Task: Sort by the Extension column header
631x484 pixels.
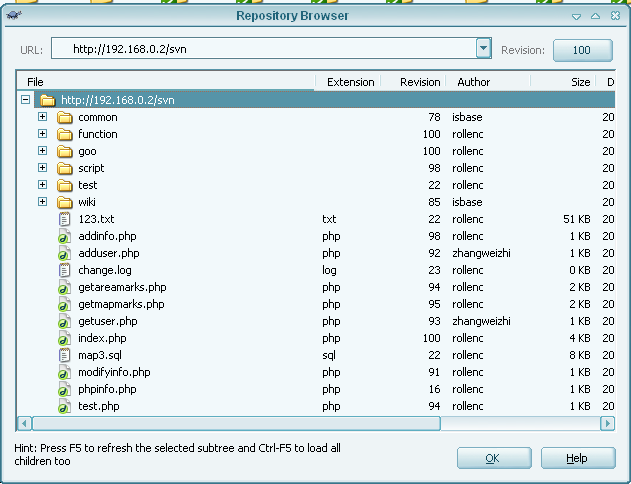Action: [x=348, y=82]
